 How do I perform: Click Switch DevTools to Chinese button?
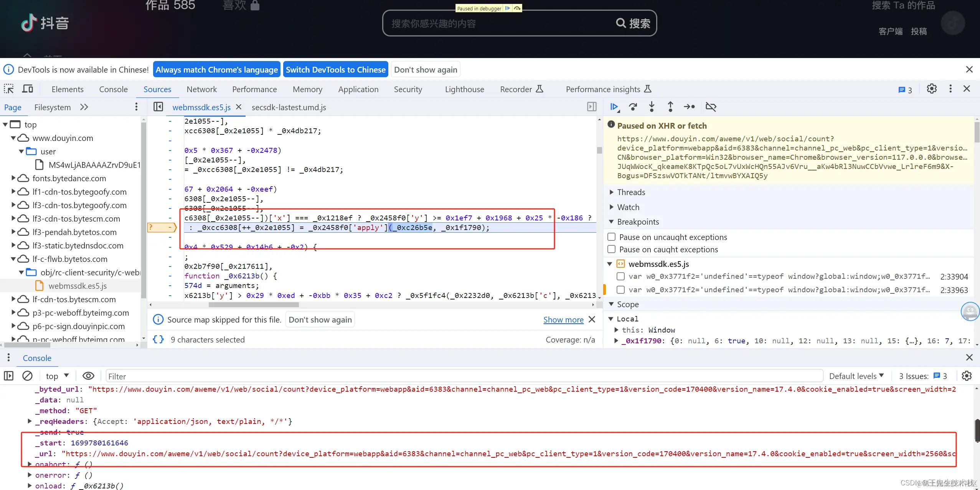click(x=335, y=70)
